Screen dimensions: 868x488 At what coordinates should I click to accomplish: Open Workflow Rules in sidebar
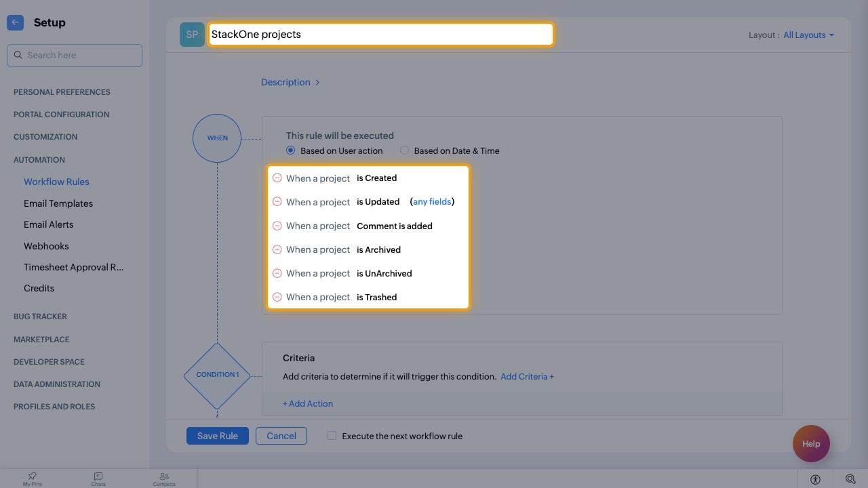point(56,182)
